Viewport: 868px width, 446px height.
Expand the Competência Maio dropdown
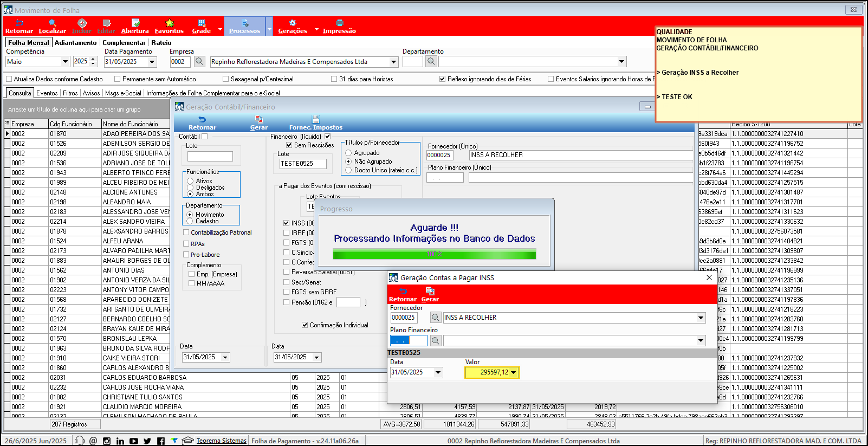(65, 62)
